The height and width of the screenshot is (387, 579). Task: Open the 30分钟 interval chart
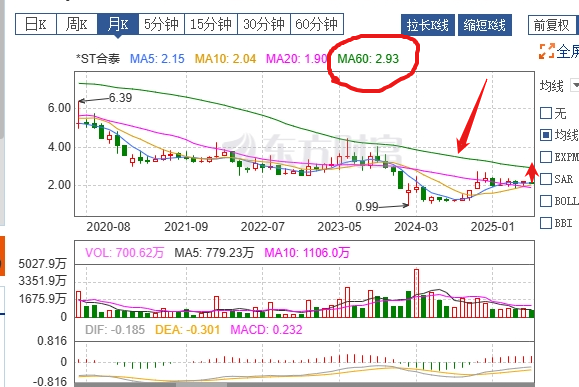click(x=264, y=24)
